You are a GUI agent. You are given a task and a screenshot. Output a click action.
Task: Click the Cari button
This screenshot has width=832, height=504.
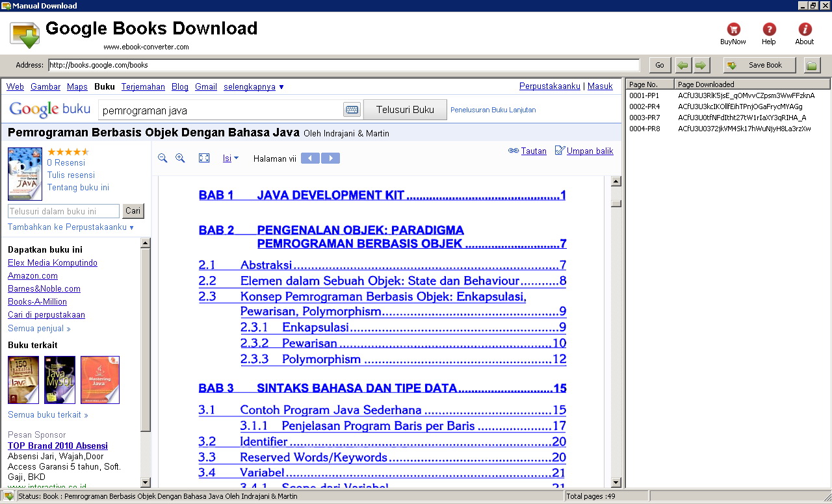[133, 211]
